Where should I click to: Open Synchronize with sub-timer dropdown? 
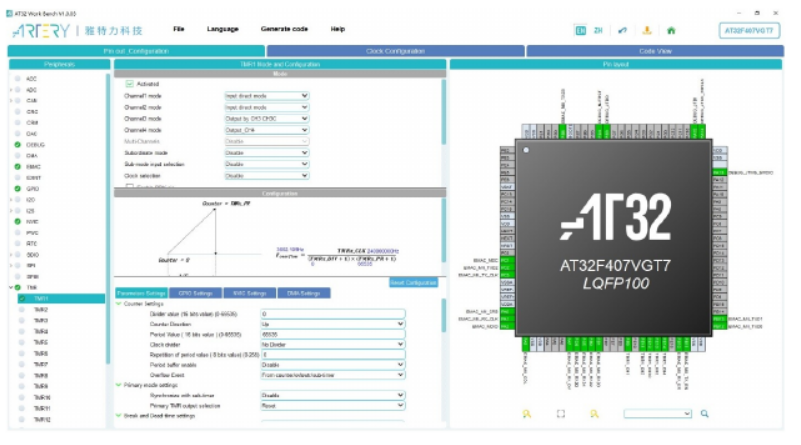pyautogui.click(x=333, y=395)
